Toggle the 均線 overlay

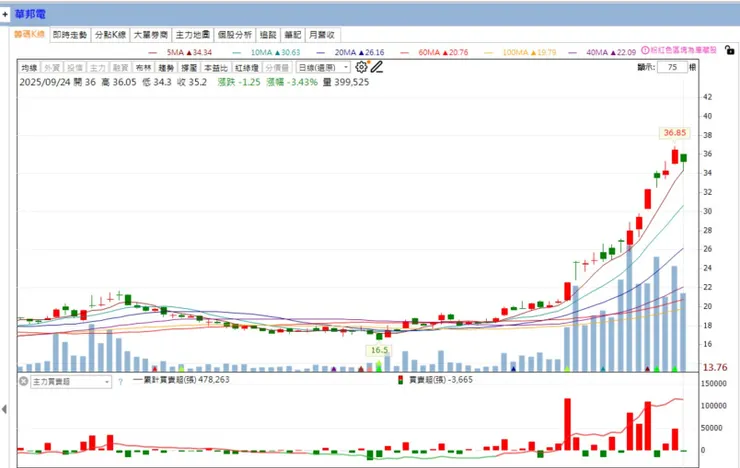pyautogui.click(x=29, y=68)
